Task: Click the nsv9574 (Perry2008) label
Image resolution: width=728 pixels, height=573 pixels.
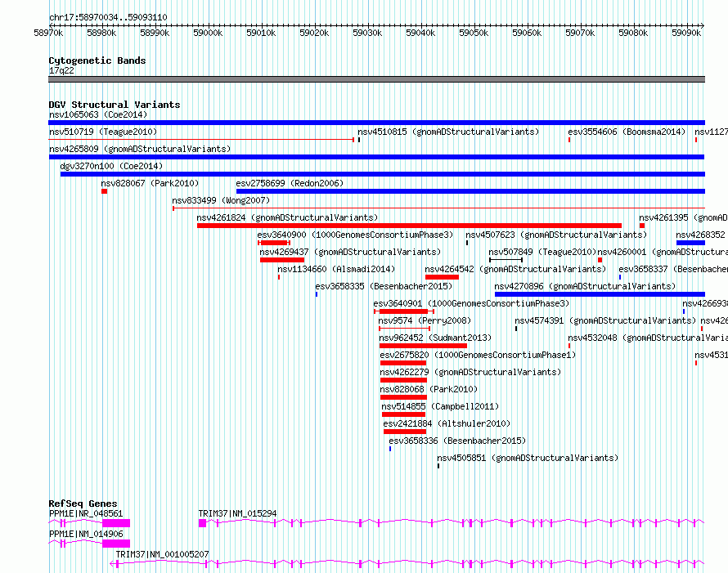Action: [425, 320]
